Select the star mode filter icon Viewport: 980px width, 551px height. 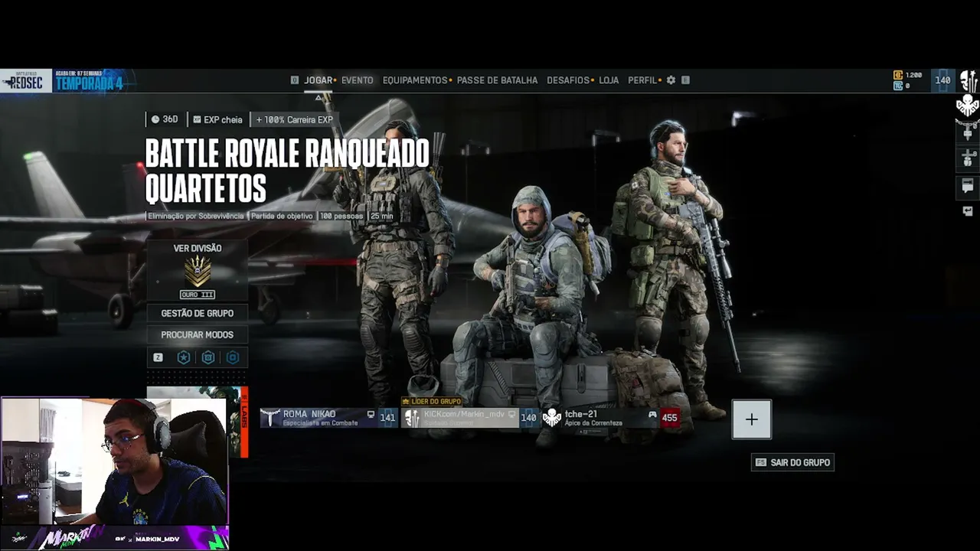(184, 357)
